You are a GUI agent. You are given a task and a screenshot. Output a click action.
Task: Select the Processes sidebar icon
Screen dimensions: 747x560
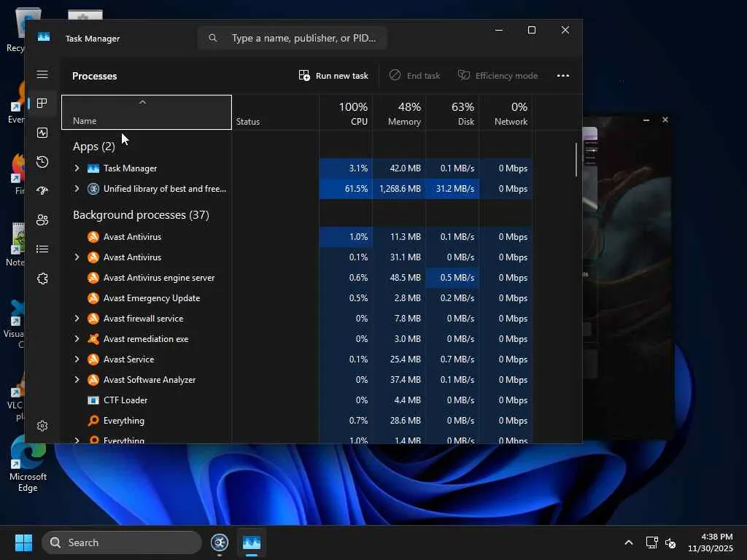(x=42, y=104)
